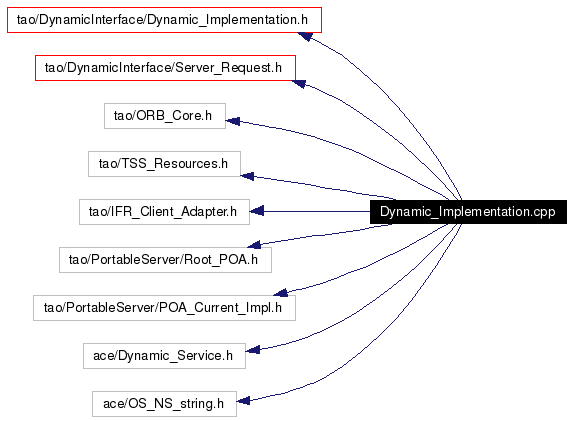This screenshot has height=421, width=573.
Task: Click arrowhead pointing to TSS_Resources.h
Action: click(x=247, y=176)
